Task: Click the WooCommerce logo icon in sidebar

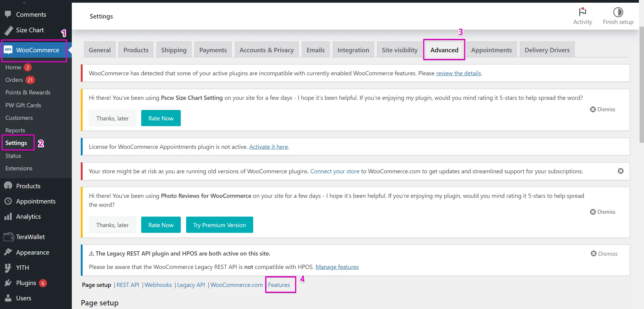Action: [8, 50]
